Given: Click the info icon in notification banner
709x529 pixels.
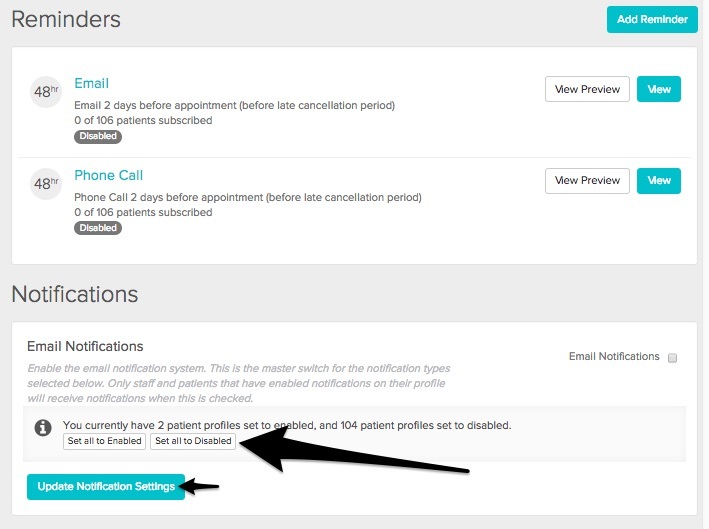Looking at the screenshot, I should tap(43, 427).
